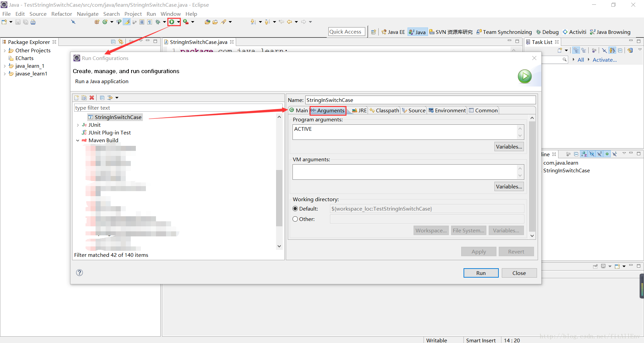This screenshot has width=644, height=343.
Task: Toggle Mark Occurrences highlighter icon
Action: 127,22
